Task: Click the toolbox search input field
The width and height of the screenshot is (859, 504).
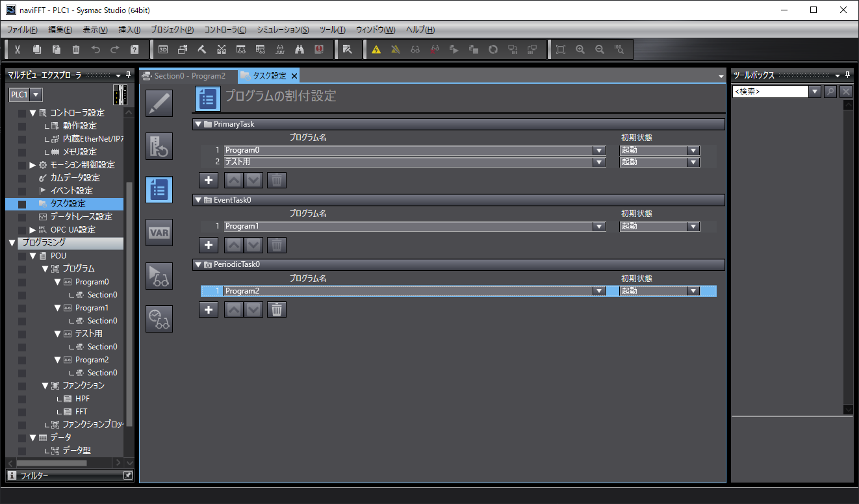Action: coord(770,92)
